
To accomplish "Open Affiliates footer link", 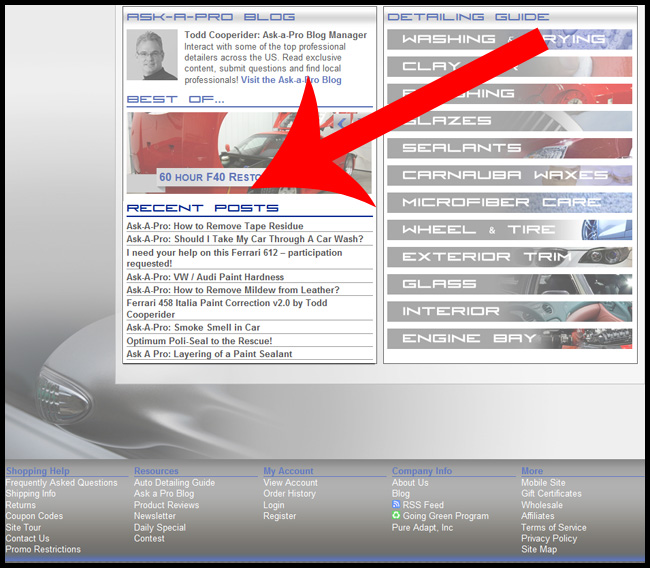I will [x=538, y=516].
